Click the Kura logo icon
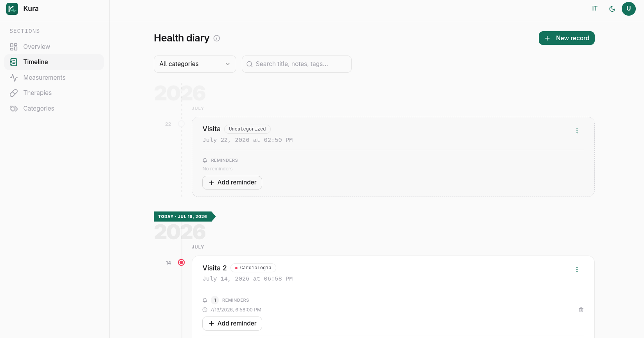The image size is (644, 338). [x=12, y=9]
